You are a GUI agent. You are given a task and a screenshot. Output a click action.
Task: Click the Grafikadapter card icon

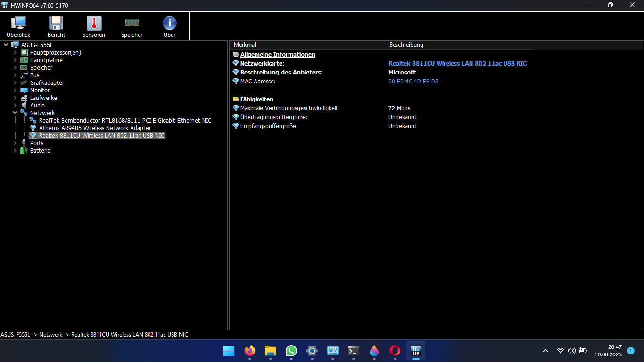click(x=24, y=83)
